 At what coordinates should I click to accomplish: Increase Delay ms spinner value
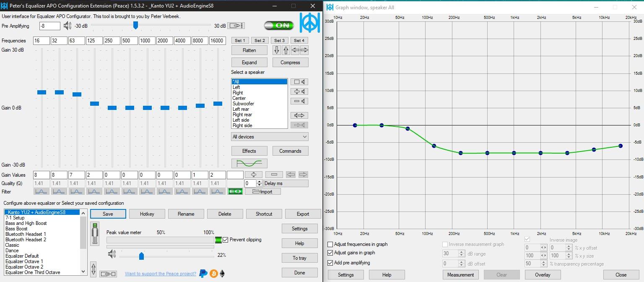(x=260, y=182)
